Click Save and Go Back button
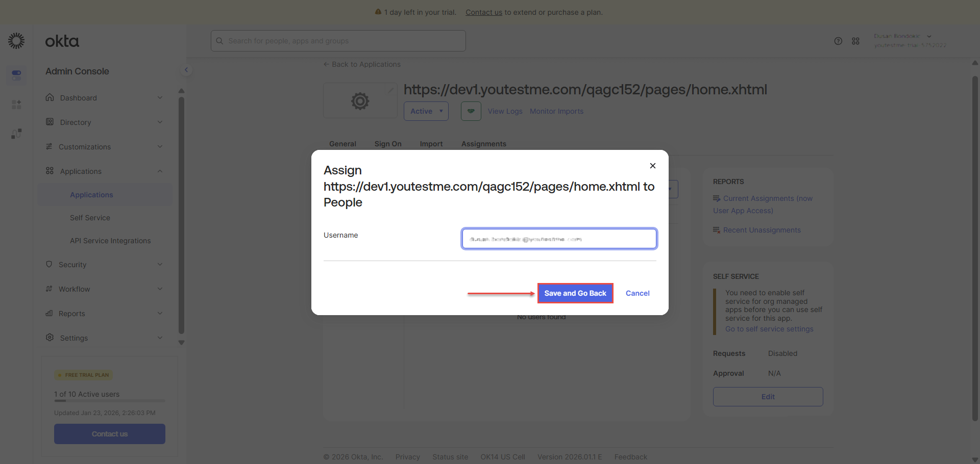Viewport: 980px width, 464px height. click(575, 293)
